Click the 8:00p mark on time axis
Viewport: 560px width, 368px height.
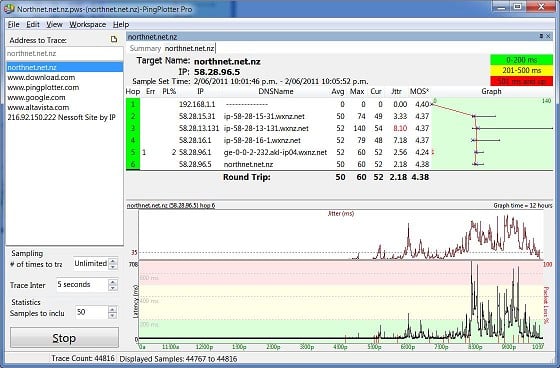click(x=475, y=347)
